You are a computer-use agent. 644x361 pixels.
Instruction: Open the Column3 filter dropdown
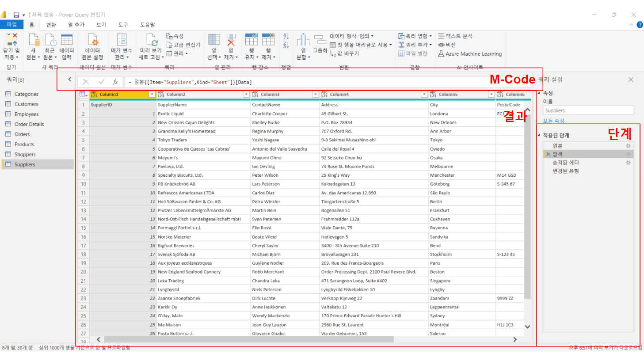[315, 95]
